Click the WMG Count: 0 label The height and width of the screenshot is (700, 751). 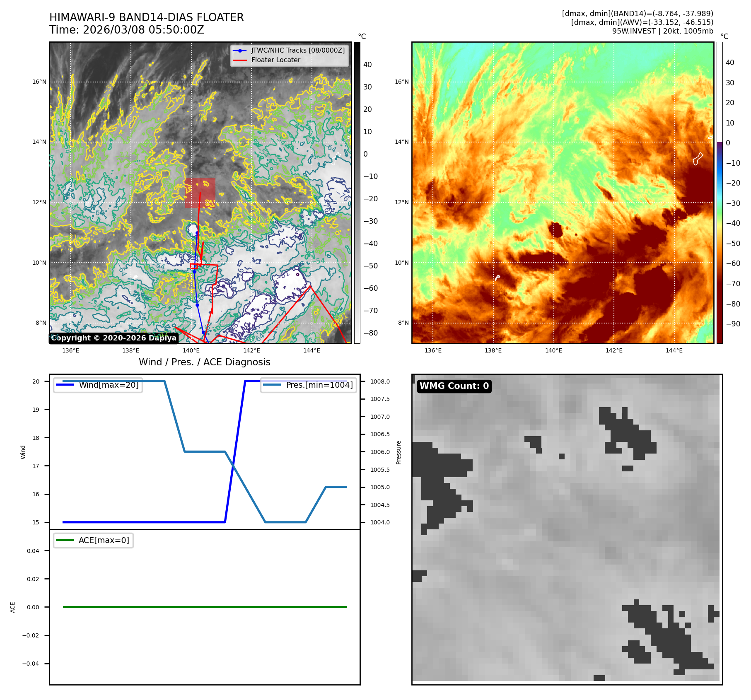pos(454,386)
